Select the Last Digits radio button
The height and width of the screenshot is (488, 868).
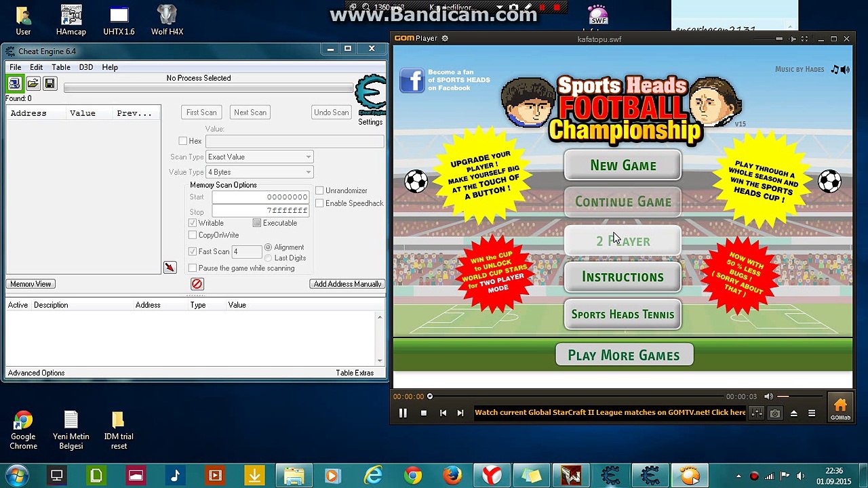[269, 258]
